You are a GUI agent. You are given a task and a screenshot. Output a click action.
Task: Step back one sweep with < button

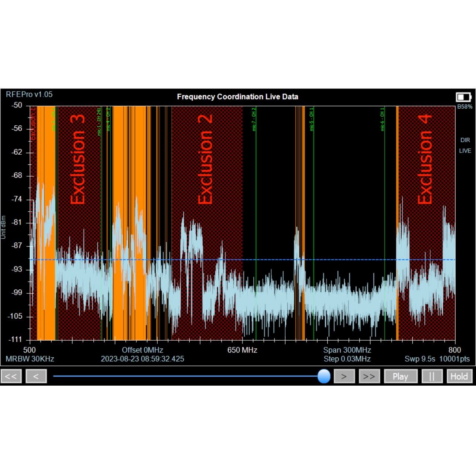click(x=36, y=376)
